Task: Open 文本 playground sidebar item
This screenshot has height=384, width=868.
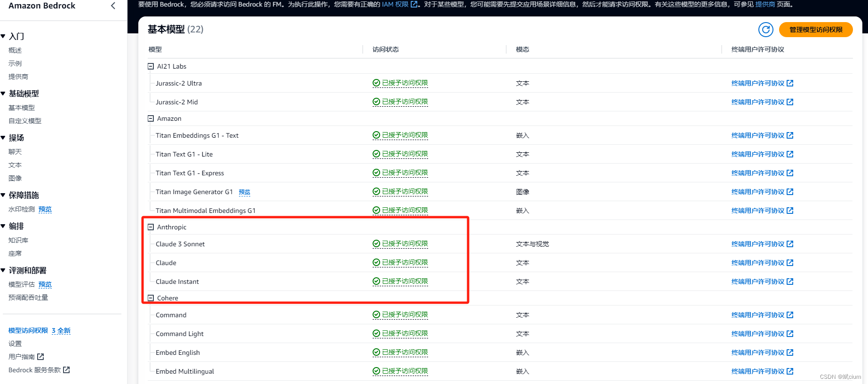Action: [x=15, y=165]
